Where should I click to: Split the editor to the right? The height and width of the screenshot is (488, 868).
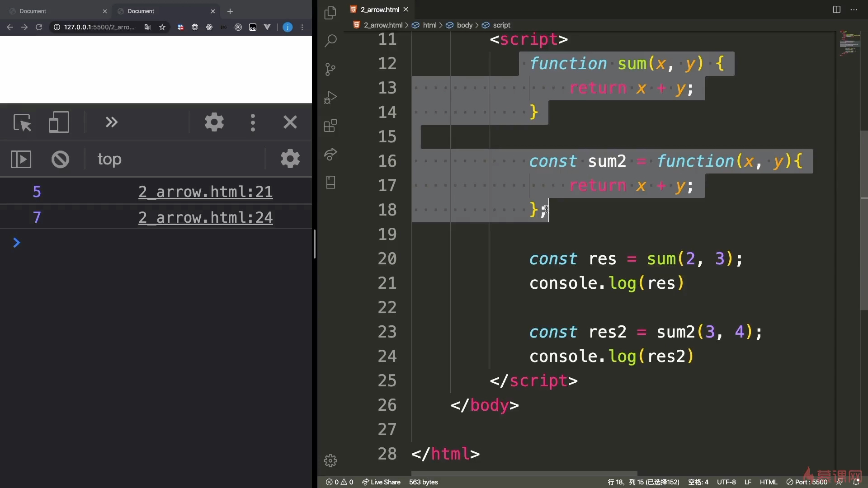(x=837, y=9)
